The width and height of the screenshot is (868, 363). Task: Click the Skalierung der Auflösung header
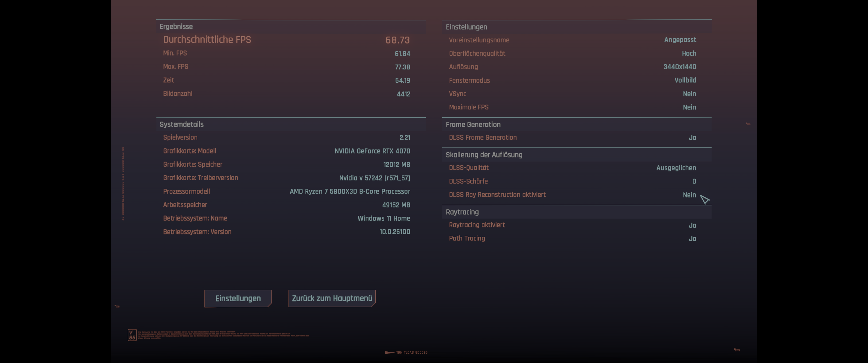(484, 155)
